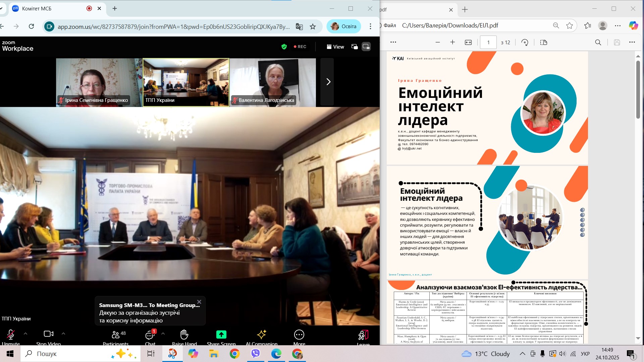Open AI Companion sparkle icon

point(261,335)
